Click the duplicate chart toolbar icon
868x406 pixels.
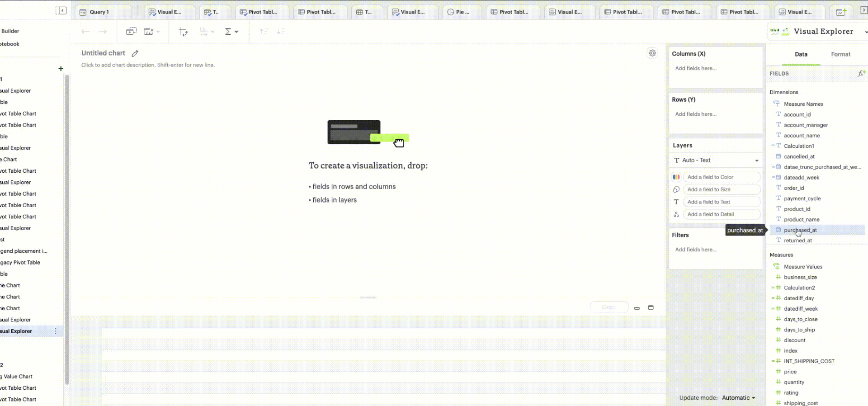[x=131, y=32]
